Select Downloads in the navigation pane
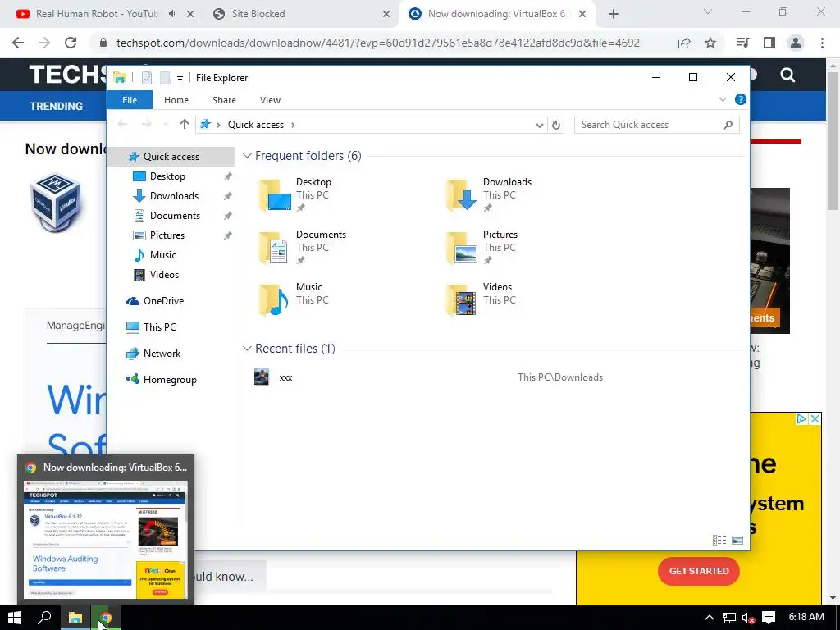 (x=174, y=196)
